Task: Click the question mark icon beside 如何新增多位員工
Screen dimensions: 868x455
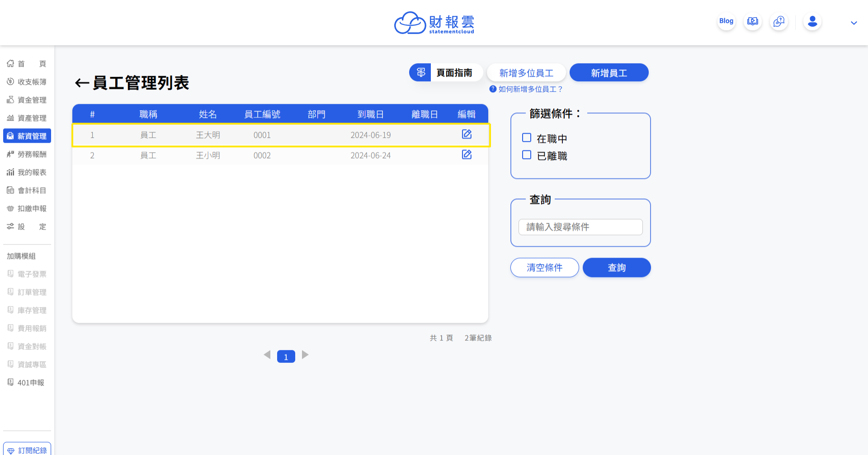Action: [x=493, y=89]
